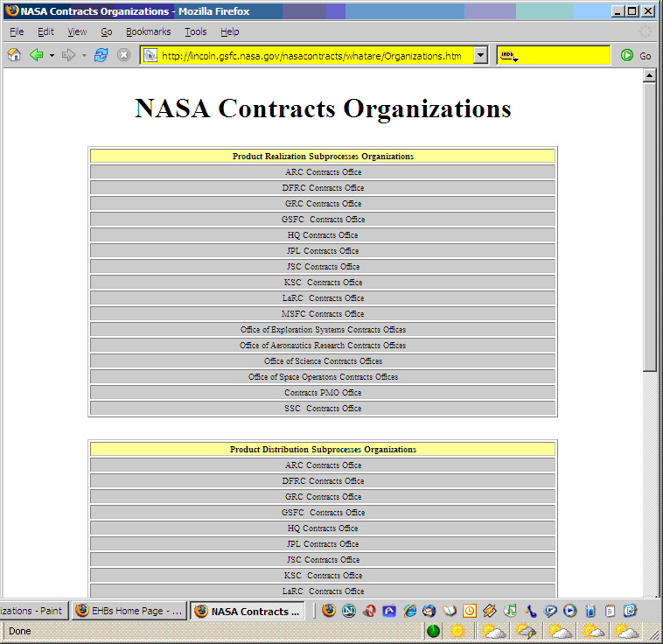Image resolution: width=663 pixels, height=644 pixels.
Task: Open the View menu
Action: pyautogui.click(x=77, y=31)
